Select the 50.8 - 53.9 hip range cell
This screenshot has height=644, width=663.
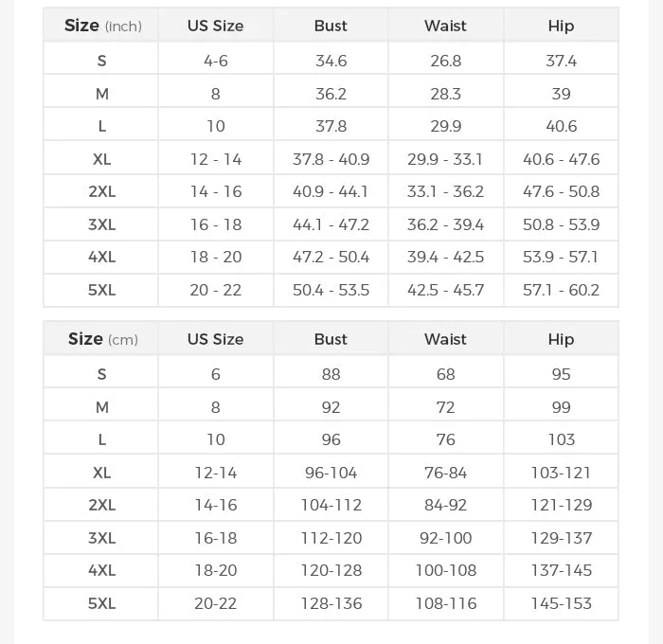tap(561, 224)
